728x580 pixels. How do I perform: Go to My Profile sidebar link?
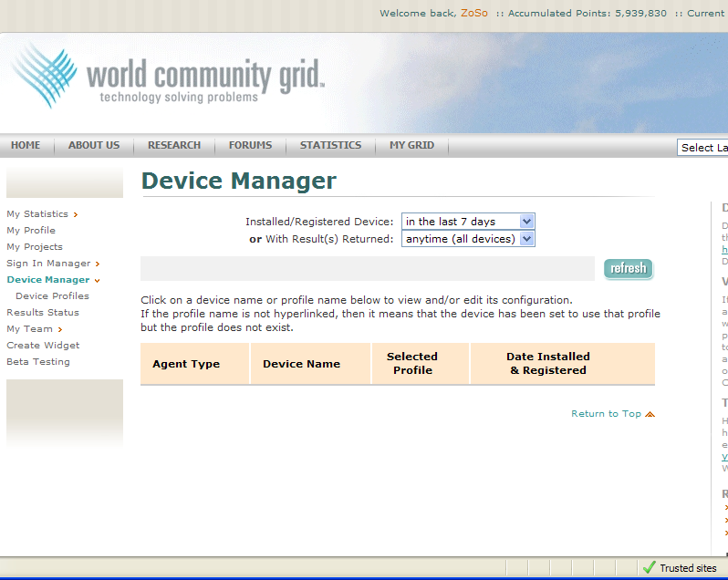coord(31,231)
